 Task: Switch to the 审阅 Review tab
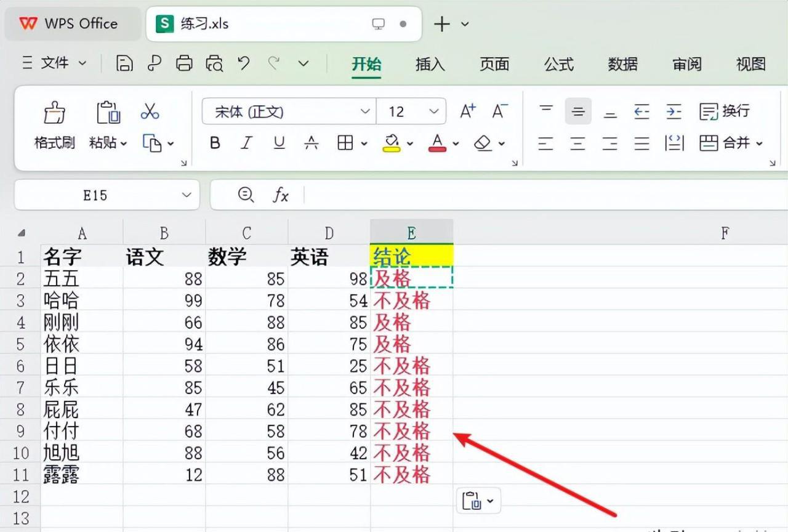tap(687, 63)
